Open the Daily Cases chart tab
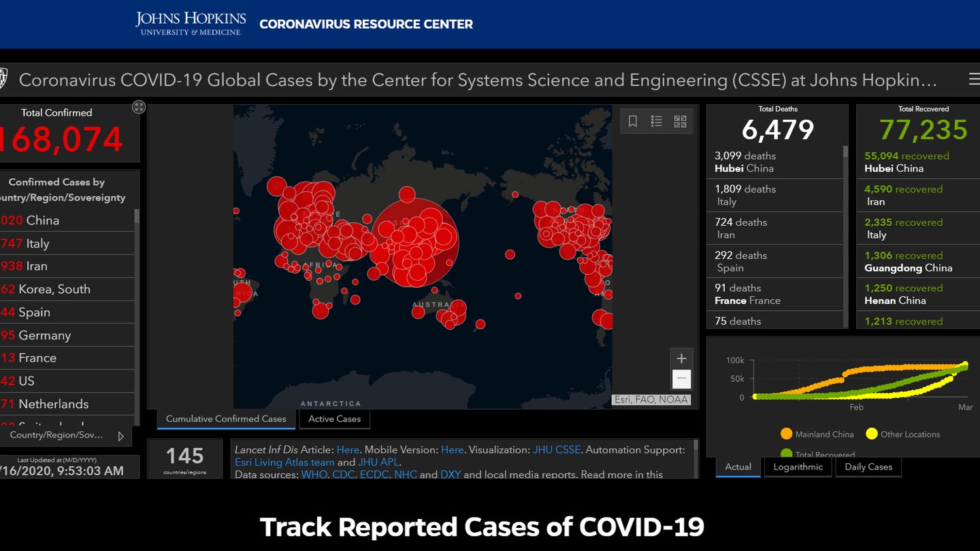 [868, 467]
